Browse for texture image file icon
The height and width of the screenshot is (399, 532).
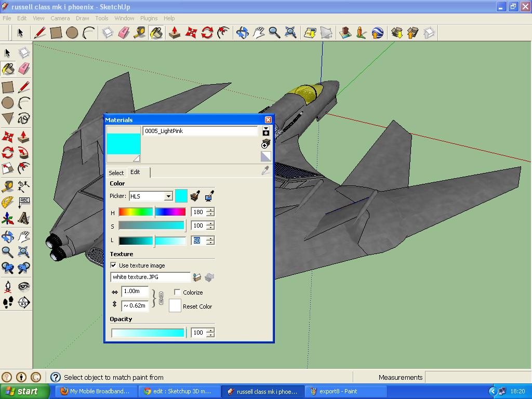coord(197,277)
